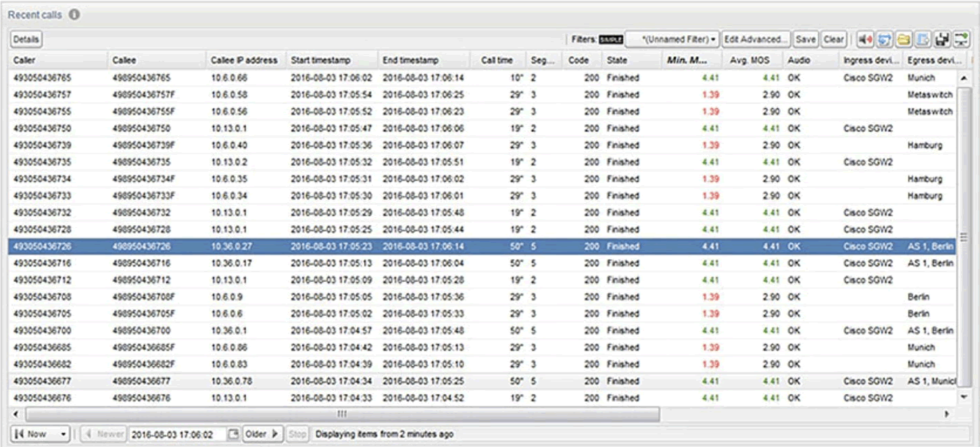Screen dimensions: 980x447
Task: Toggle the Filters Enable switch
Action: tap(611, 39)
